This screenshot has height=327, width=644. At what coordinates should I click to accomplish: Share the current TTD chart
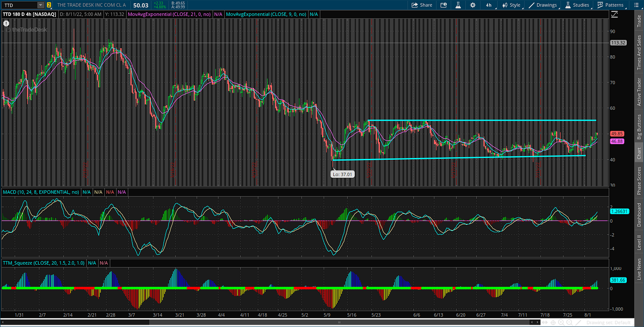(422, 5)
